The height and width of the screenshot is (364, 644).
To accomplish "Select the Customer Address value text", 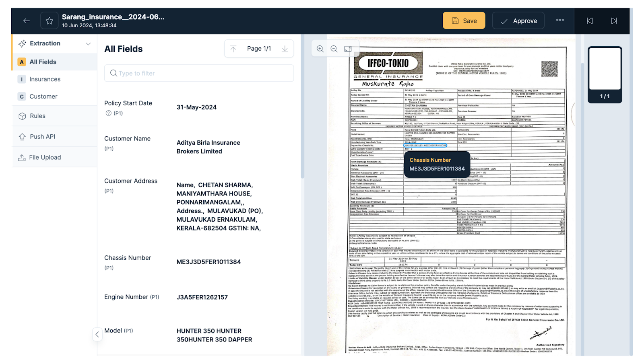I will (219, 207).
